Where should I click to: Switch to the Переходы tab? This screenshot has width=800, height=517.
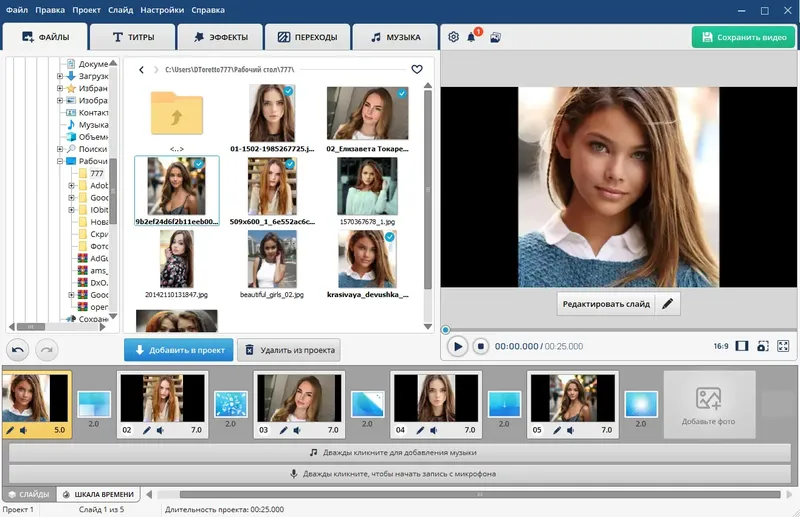(x=307, y=38)
